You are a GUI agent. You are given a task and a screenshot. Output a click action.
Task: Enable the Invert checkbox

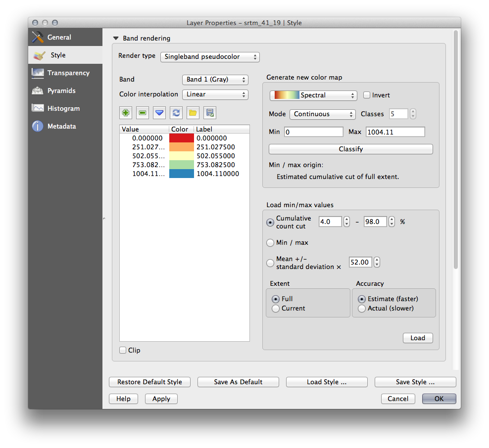click(368, 95)
